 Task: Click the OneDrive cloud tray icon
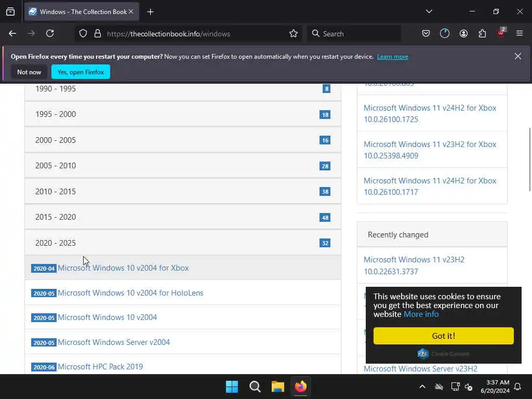(439, 387)
